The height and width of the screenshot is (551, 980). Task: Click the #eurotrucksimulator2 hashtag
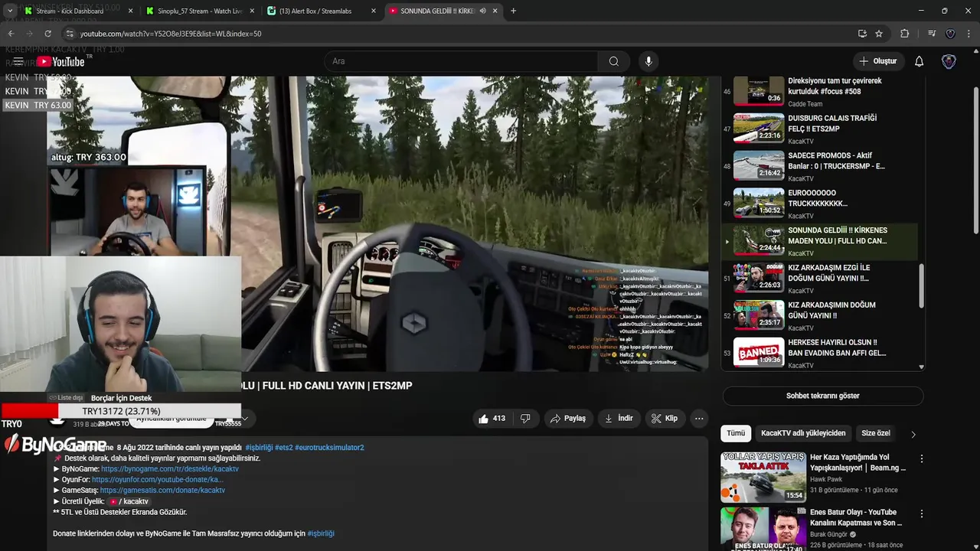tap(329, 448)
